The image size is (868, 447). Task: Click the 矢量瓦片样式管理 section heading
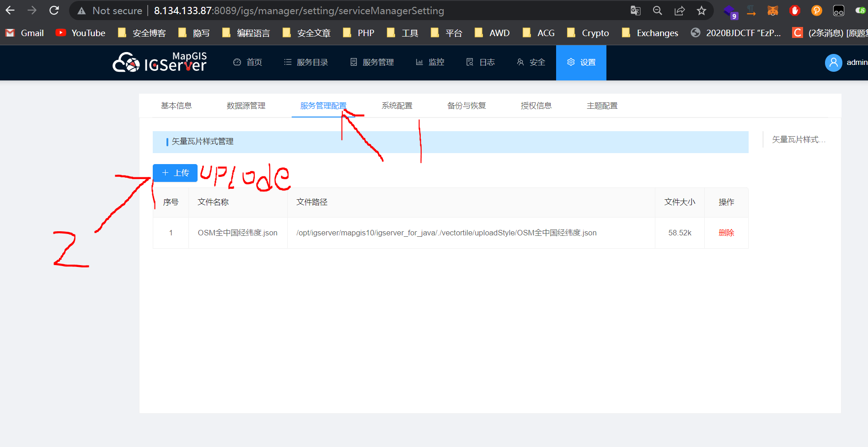click(x=203, y=142)
